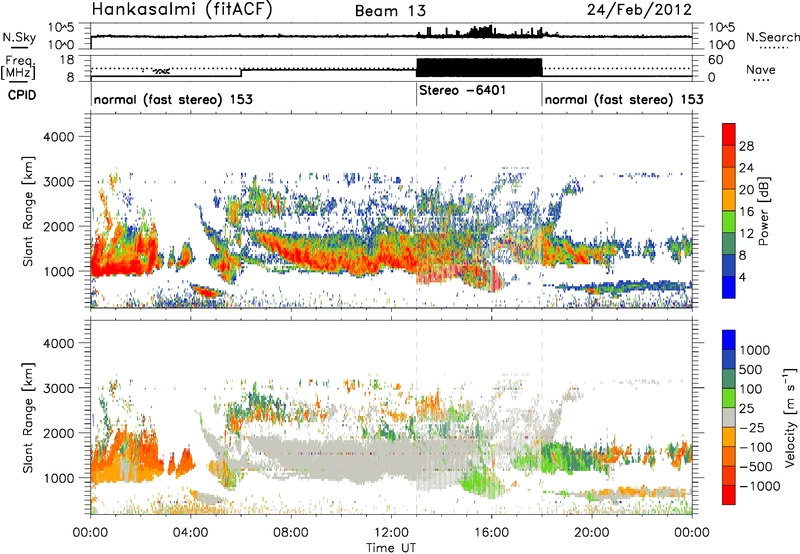Click the 1000 value on the velocity colorbar

(x=755, y=350)
